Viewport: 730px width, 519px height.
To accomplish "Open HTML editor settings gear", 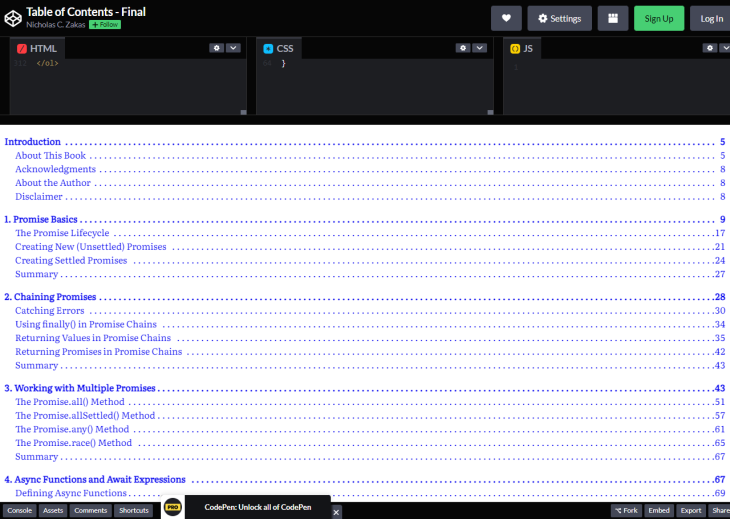I will point(216,48).
